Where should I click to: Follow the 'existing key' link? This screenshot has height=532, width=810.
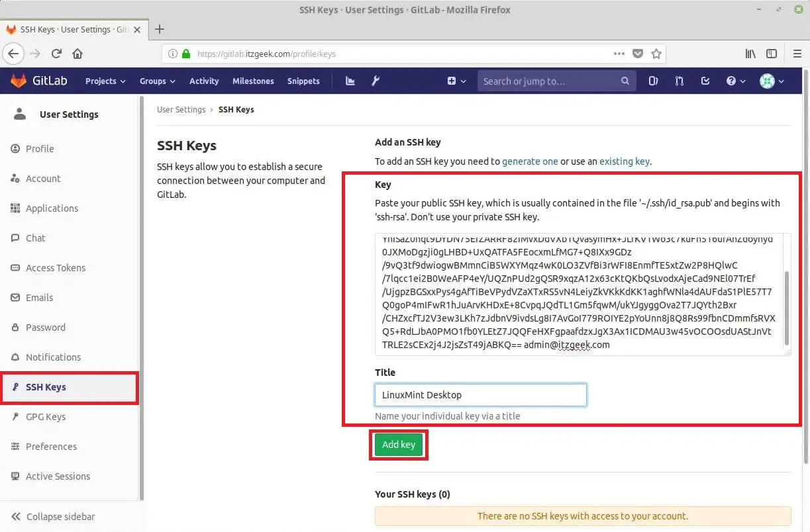(x=625, y=161)
